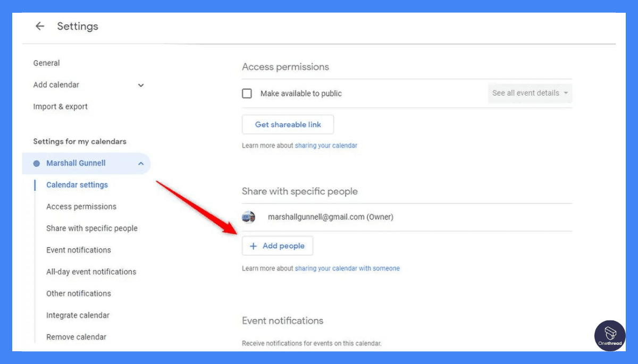
Task: Click the Get shareable link button
Action: pos(288,124)
